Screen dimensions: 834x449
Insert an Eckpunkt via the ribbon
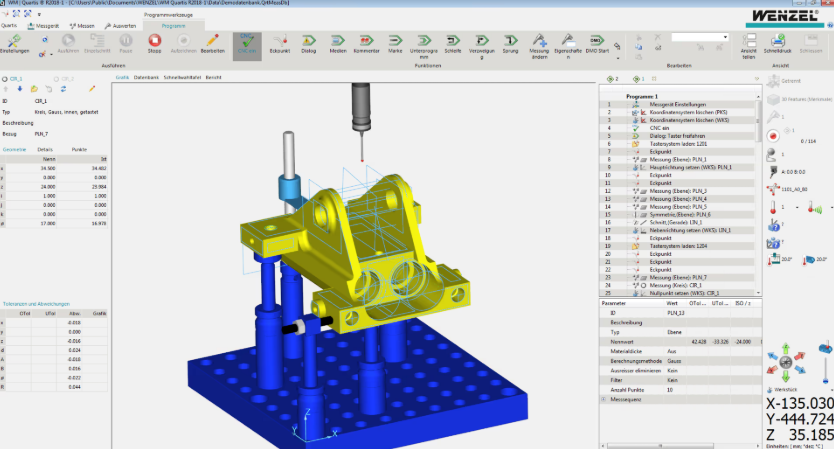[280, 42]
